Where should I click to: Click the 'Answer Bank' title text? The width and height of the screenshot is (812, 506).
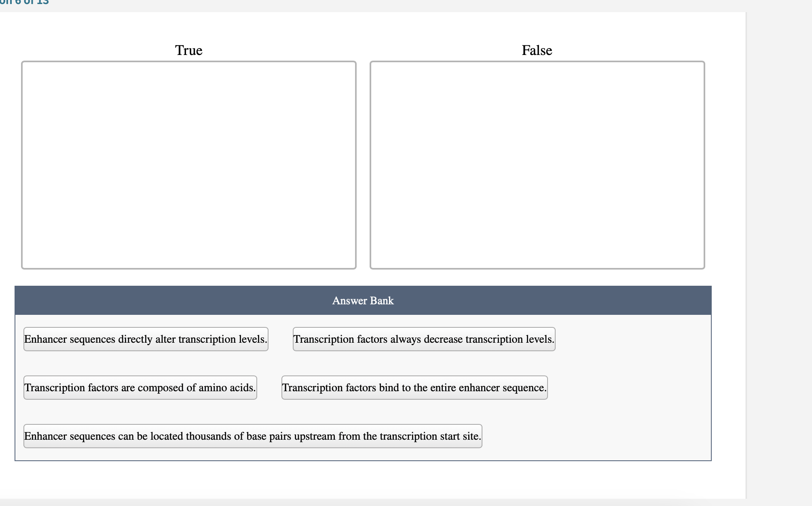[x=363, y=301]
